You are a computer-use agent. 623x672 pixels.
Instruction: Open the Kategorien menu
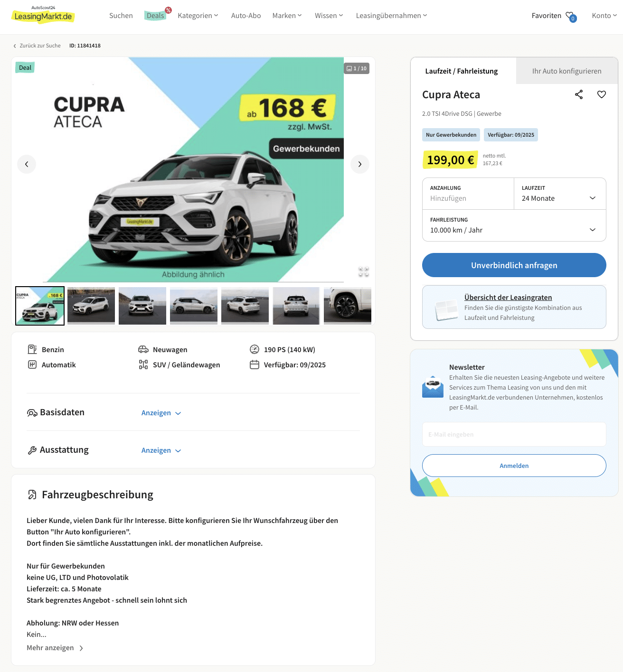(x=198, y=16)
